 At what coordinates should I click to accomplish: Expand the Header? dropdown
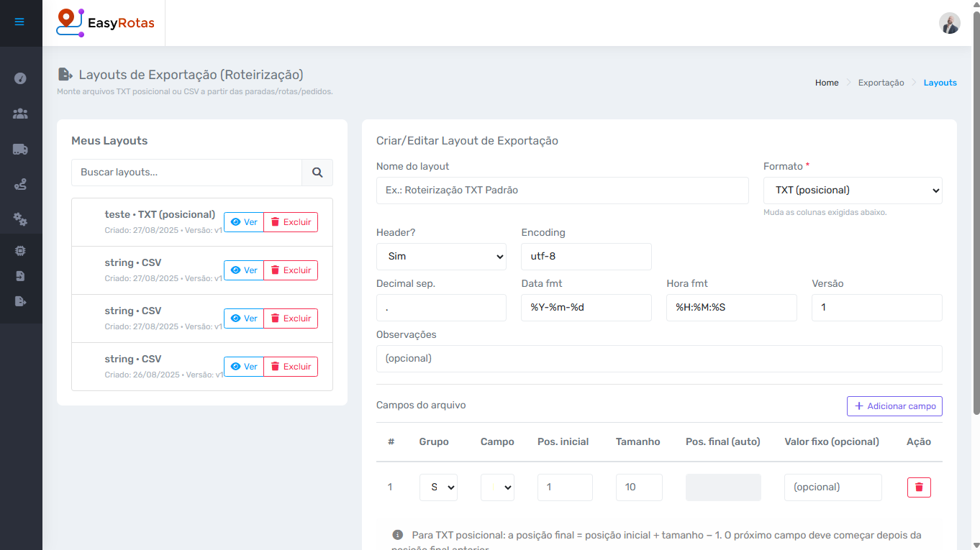(441, 257)
